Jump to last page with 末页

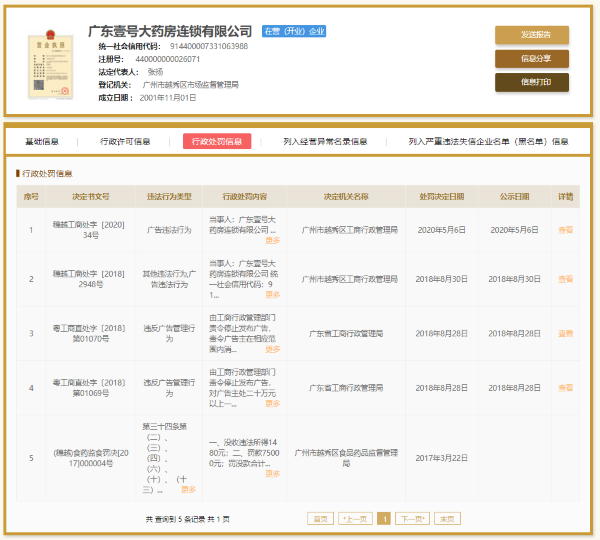[447, 519]
